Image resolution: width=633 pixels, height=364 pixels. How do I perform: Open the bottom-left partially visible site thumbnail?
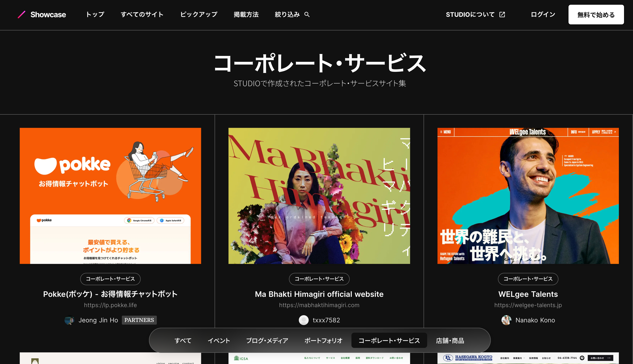tap(110, 358)
